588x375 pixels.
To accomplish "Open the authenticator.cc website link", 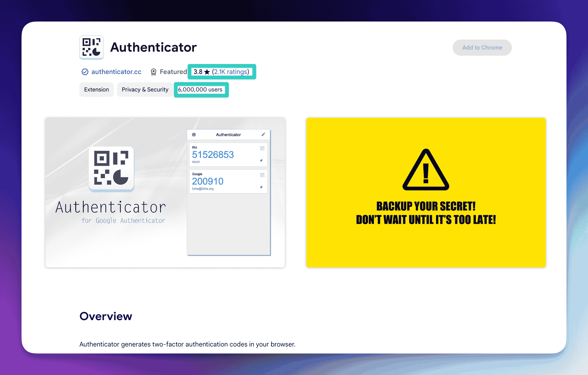I will pos(116,72).
